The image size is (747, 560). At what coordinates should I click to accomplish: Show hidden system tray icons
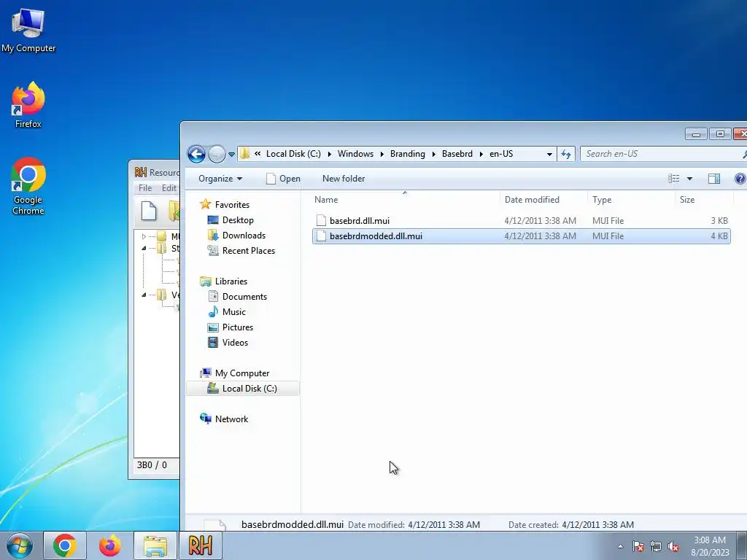pos(620,546)
